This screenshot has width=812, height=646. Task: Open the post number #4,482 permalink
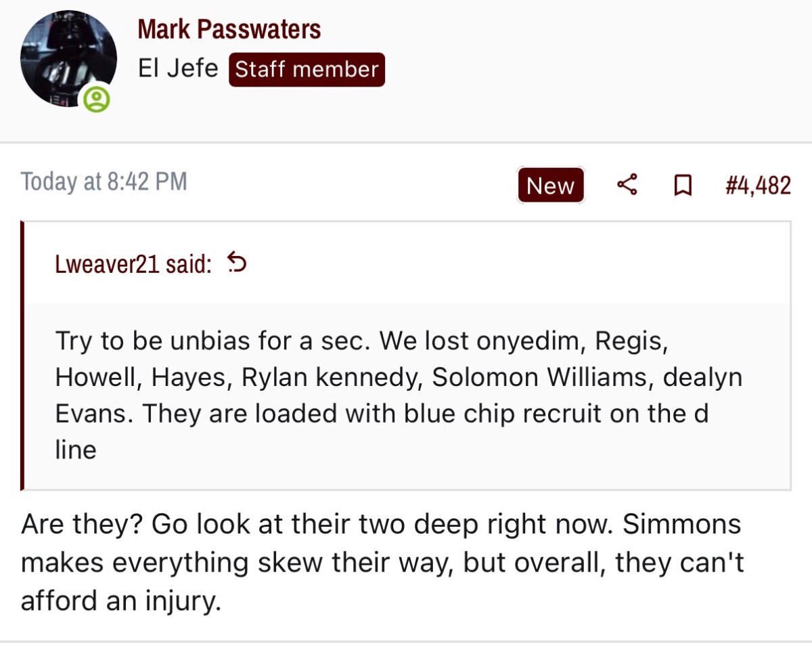(x=757, y=185)
